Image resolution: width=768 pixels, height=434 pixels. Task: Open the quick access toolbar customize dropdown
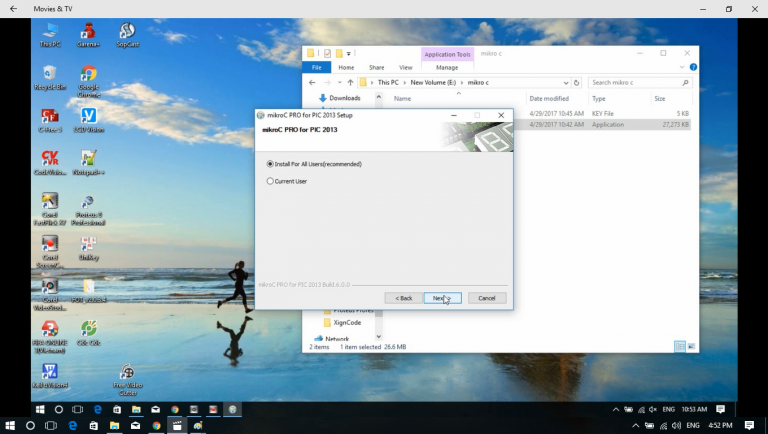point(349,53)
